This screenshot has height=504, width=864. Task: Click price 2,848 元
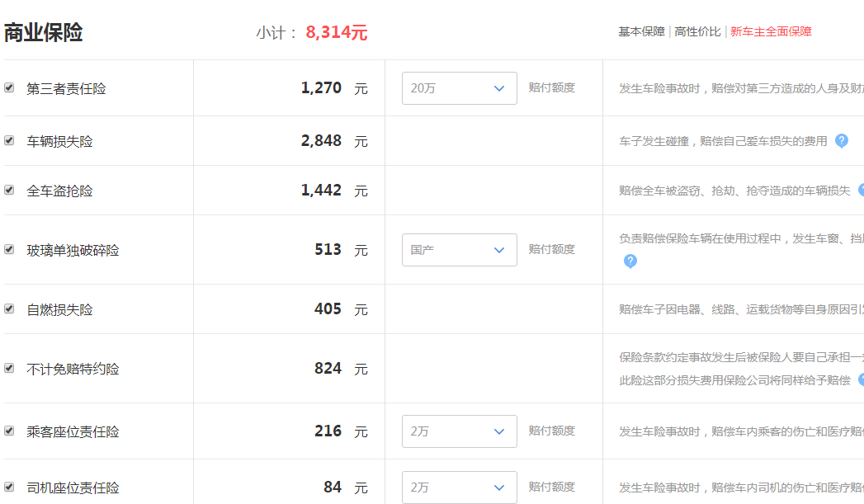(x=334, y=141)
